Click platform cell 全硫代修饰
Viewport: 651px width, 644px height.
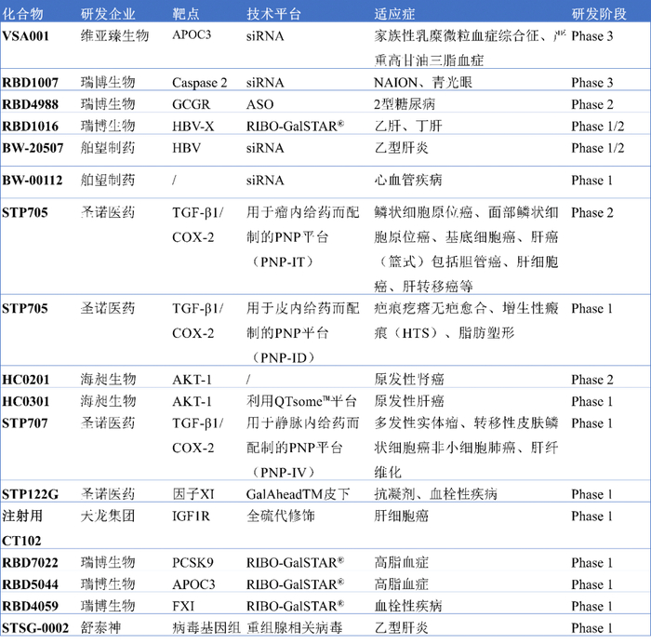coord(281,516)
